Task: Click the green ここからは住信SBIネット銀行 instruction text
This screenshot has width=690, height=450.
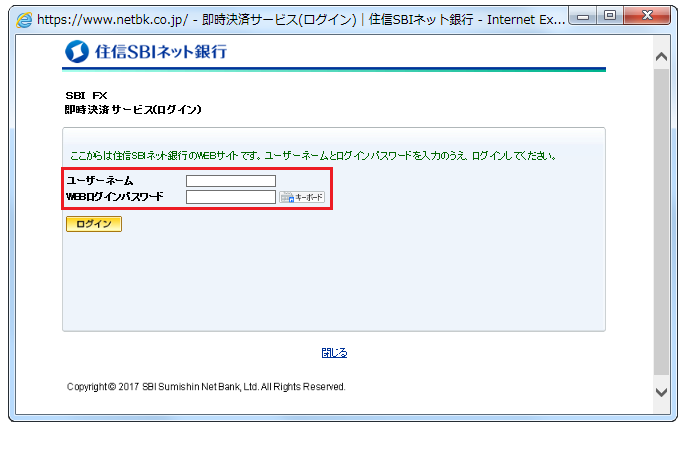Action: (x=313, y=156)
